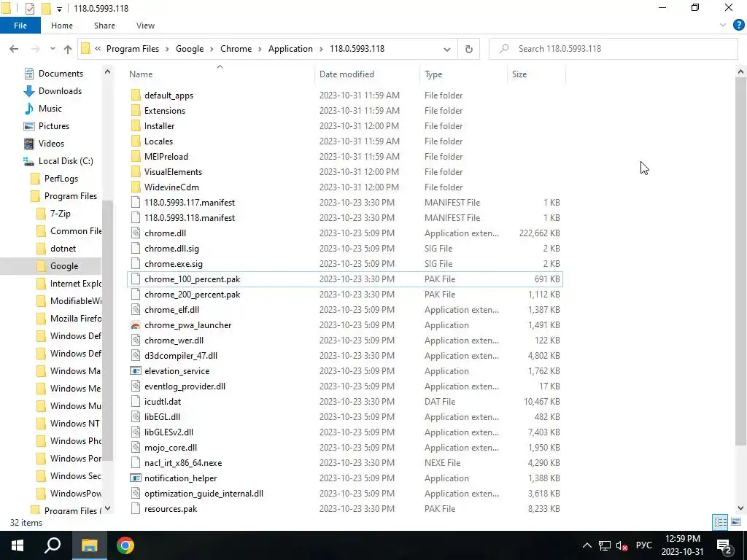This screenshot has height=560, width=747.
Task: Select the optimization_guide_internal.dll file
Action: [204, 494]
